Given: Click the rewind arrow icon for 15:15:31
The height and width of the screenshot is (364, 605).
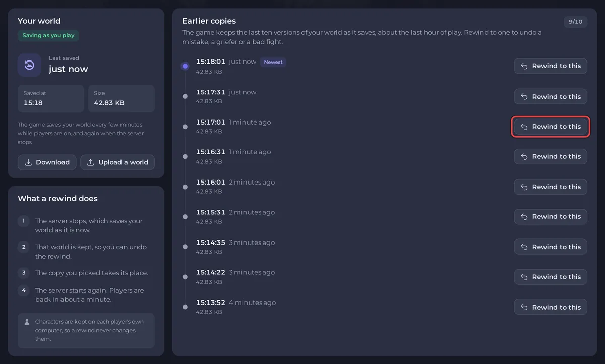Looking at the screenshot, I should click(x=524, y=217).
